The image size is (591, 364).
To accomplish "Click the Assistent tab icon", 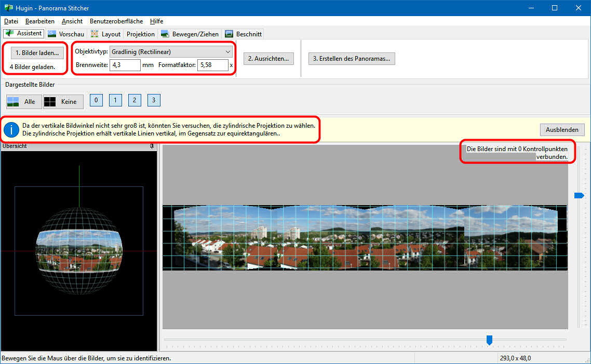I will tap(9, 33).
